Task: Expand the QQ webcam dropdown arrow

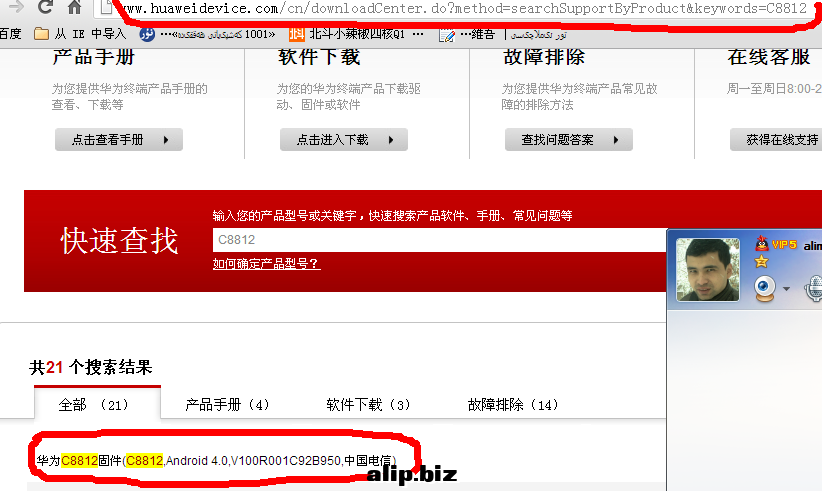Action: (x=786, y=289)
